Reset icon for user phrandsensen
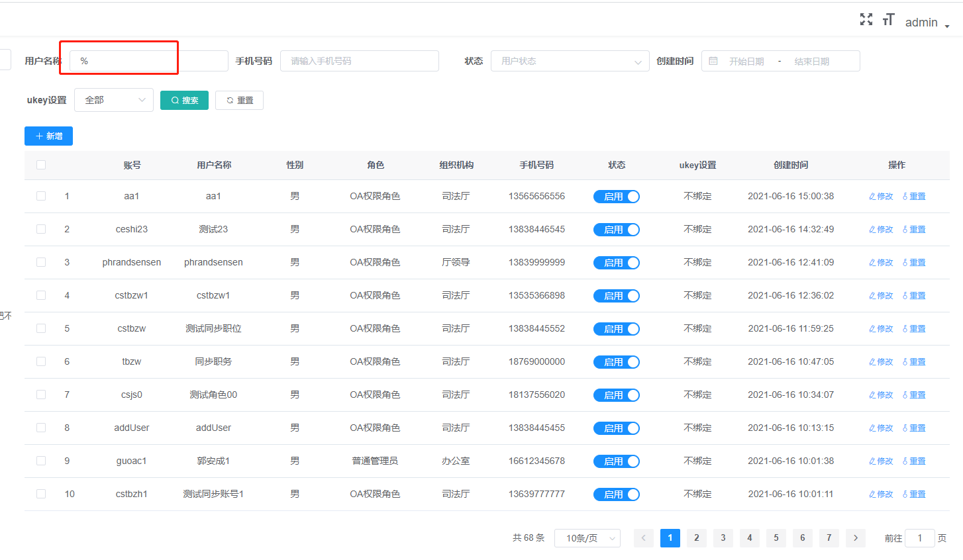 click(x=914, y=263)
